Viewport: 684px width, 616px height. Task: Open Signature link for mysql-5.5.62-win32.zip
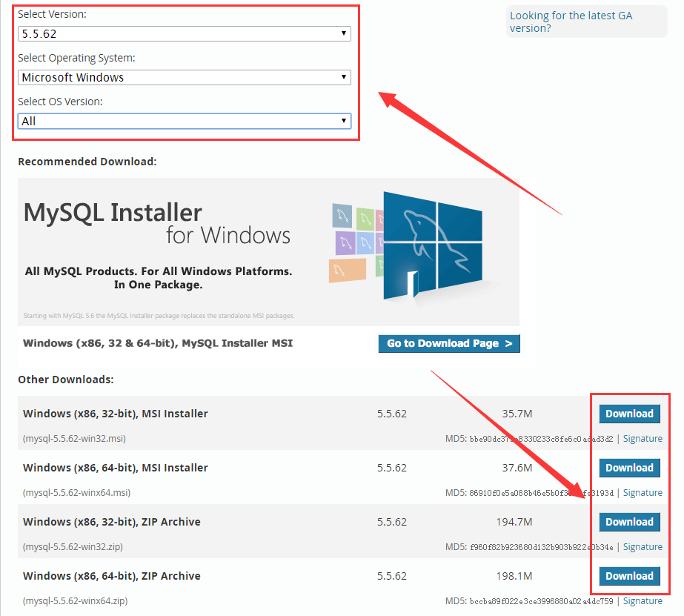642,546
